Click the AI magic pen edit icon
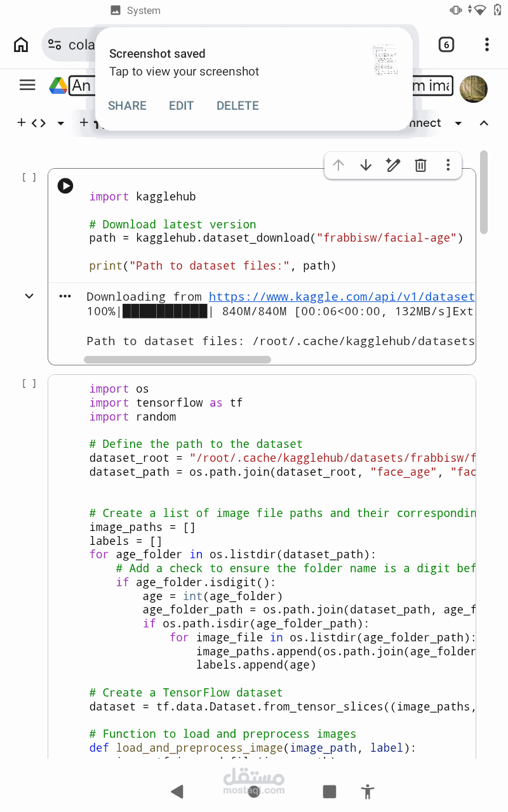This screenshot has width=508, height=812. click(x=393, y=166)
